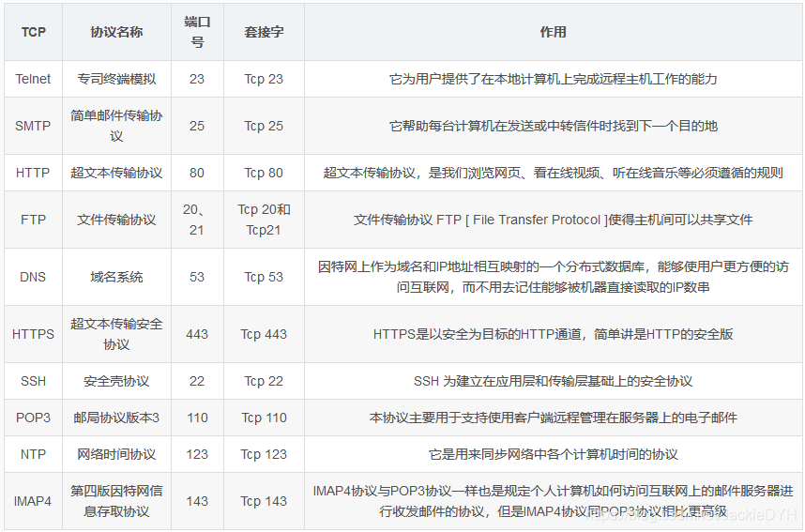805x532 pixels.
Task: Click the '网络时间协议' cell
Action: (x=116, y=454)
